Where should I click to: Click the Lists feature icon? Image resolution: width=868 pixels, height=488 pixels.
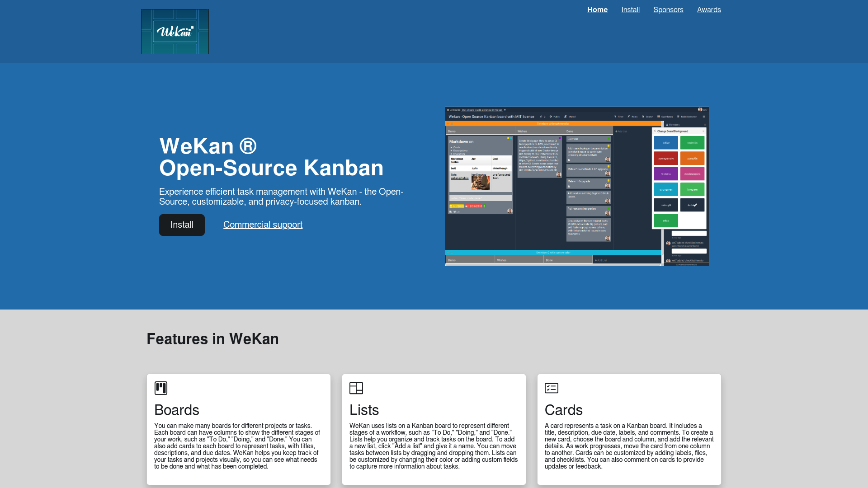tap(356, 388)
